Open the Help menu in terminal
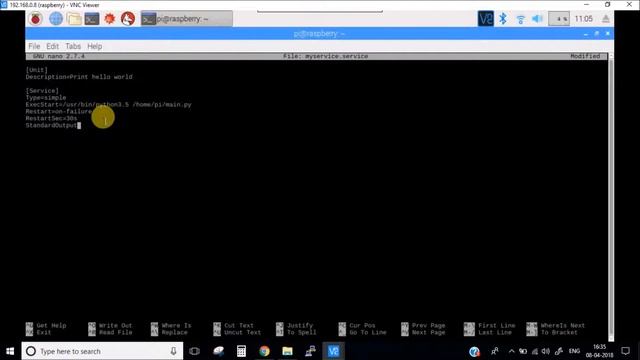The width and height of the screenshot is (640, 360). pos(95,46)
